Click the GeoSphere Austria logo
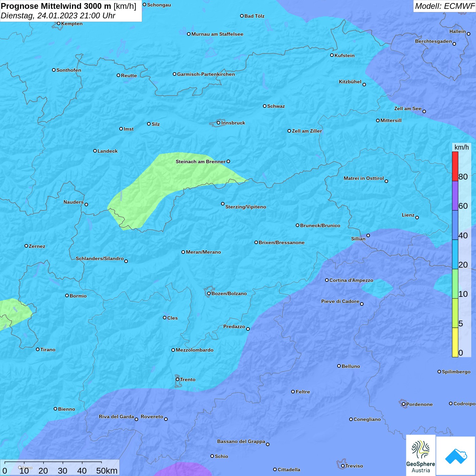Viewport: 476px width, 476px height. click(x=421, y=456)
